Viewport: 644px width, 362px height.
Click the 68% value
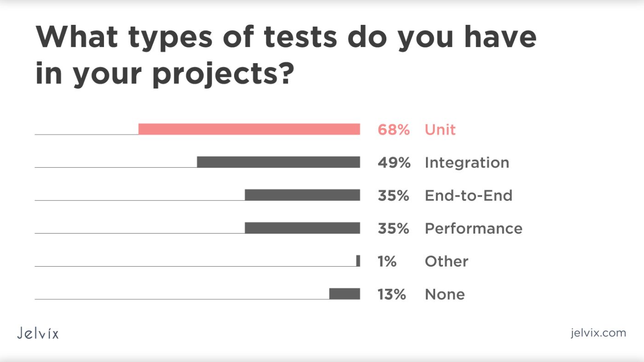point(393,130)
